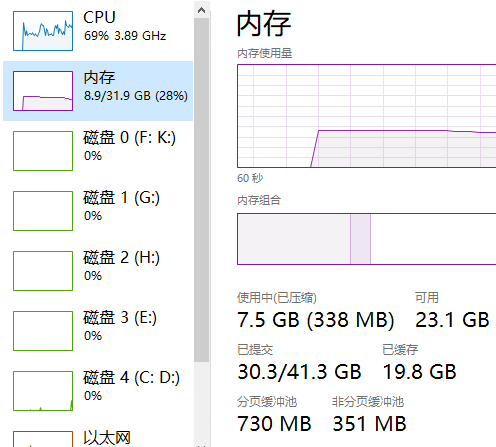Open the 磁盘 4 (C: D:) graph thumbnail
Screen dimensions: 496x447
click(x=43, y=391)
